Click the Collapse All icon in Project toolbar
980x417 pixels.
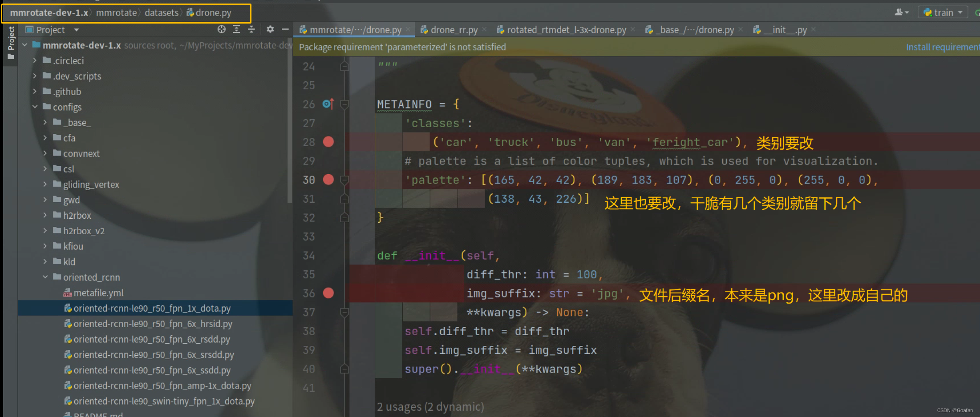[x=251, y=29]
